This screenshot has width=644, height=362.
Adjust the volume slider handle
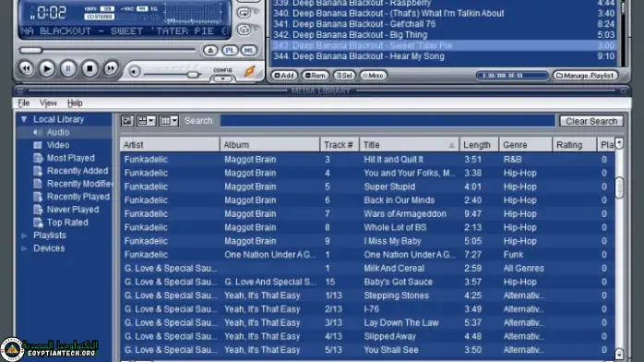tap(193, 75)
